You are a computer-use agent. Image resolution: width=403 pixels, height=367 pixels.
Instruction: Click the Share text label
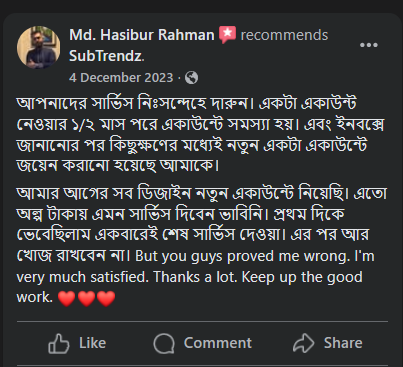tap(343, 343)
